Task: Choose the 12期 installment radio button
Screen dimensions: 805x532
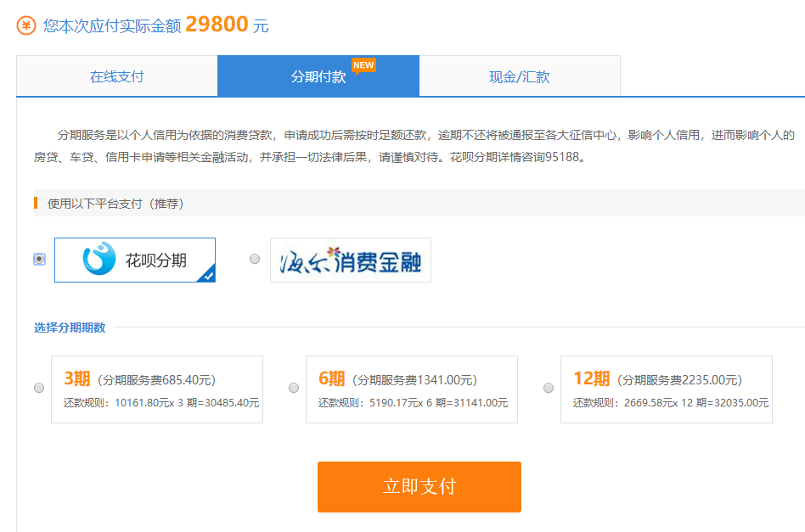Action: [549, 388]
